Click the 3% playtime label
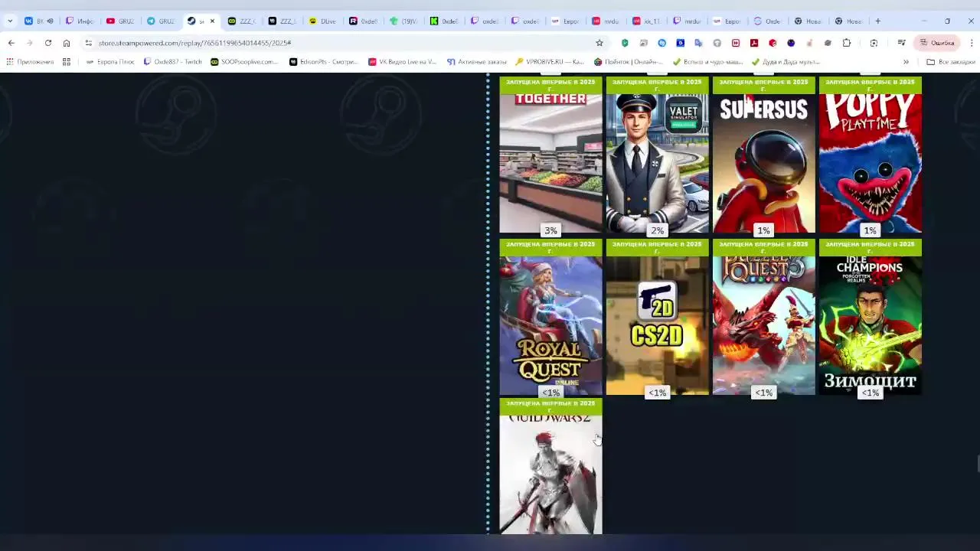 click(x=550, y=230)
